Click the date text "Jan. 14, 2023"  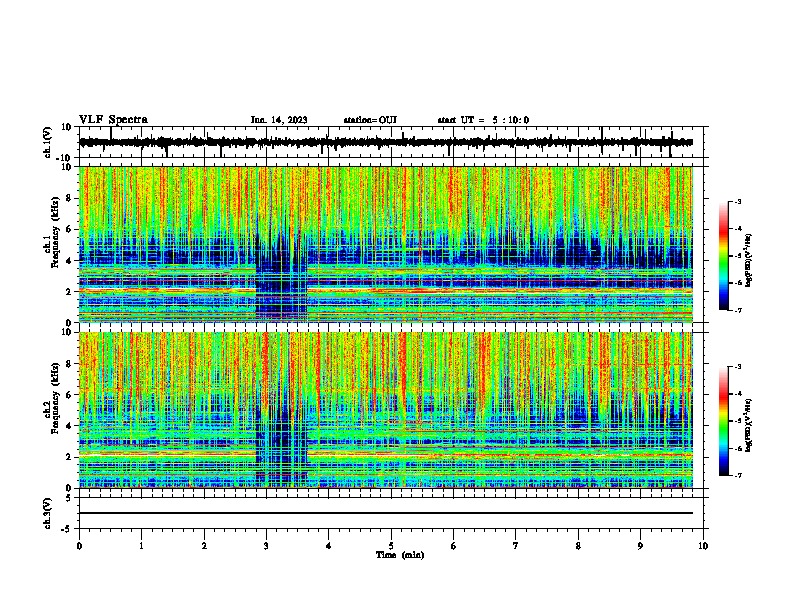click(279, 120)
